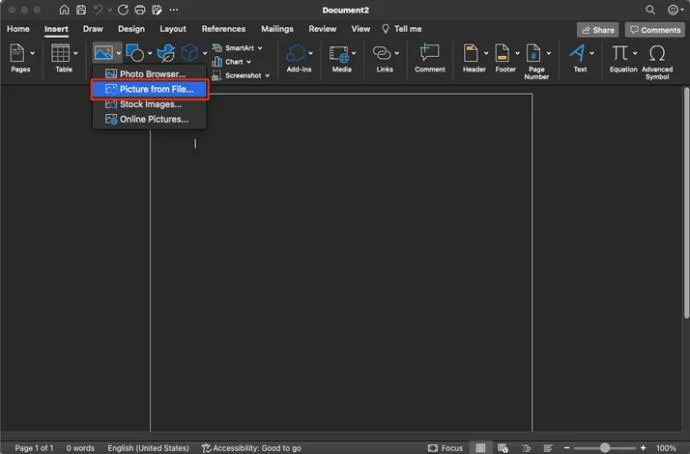This screenshot has width=690, height=454.
Task: Open the Links icon
Action: click(x=382, y=54)
